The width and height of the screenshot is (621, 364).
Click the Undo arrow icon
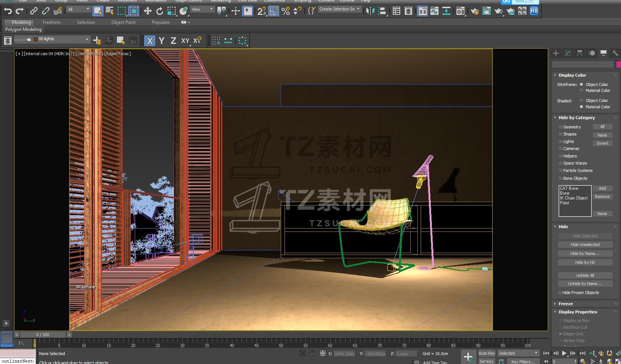pyautogui.click(x=8, y=11)
